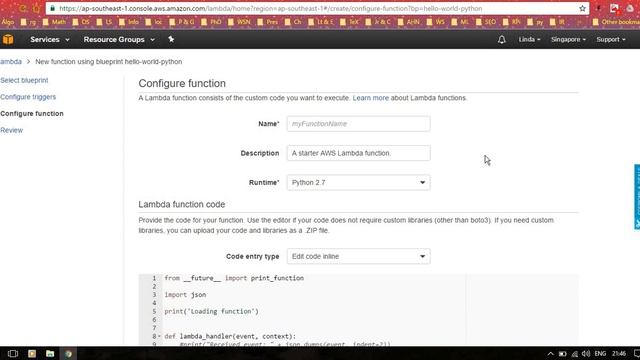Open the ML bookmarks folder

[460, 22]
